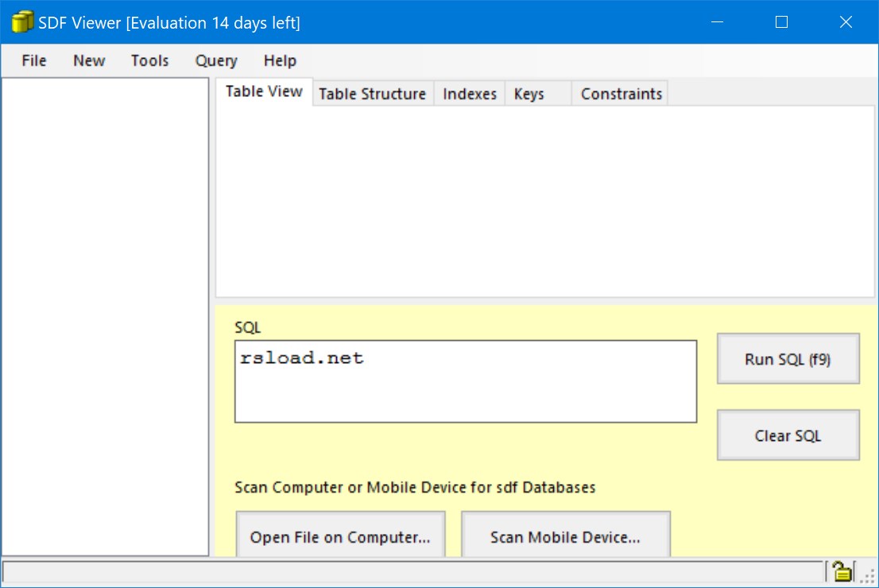
Task: Run the SQL query with Run SQL
Action: 788,358
